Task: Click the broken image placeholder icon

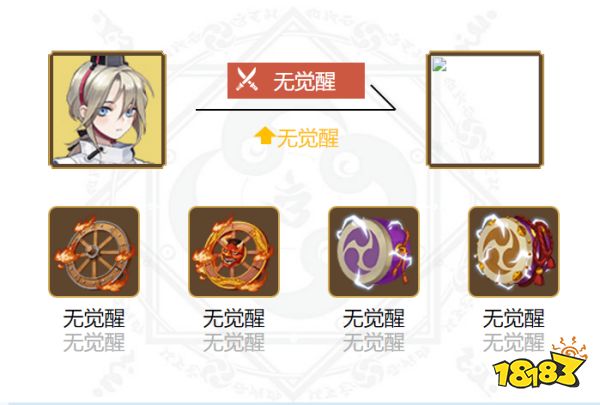Action: point(439,64)
